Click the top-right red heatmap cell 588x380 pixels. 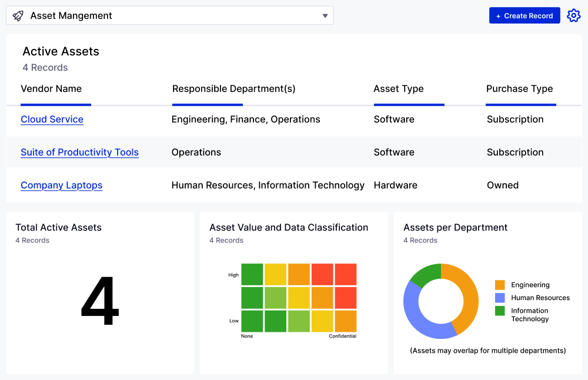tap(346, 274)
